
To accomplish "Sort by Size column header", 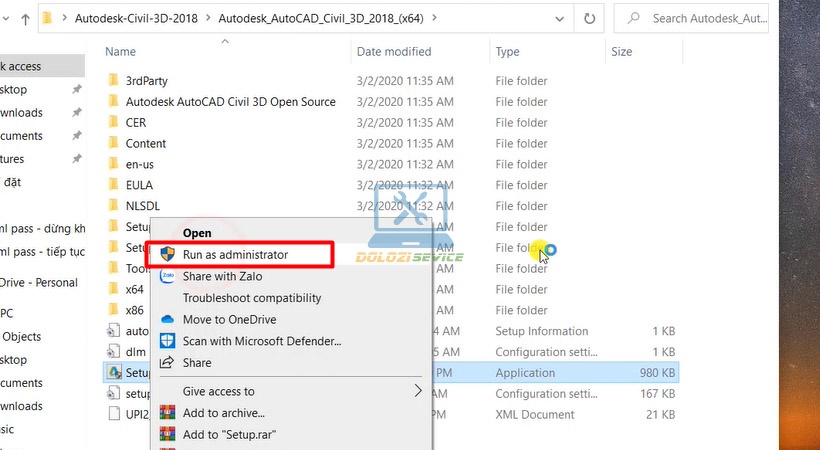I will point(621,51).
